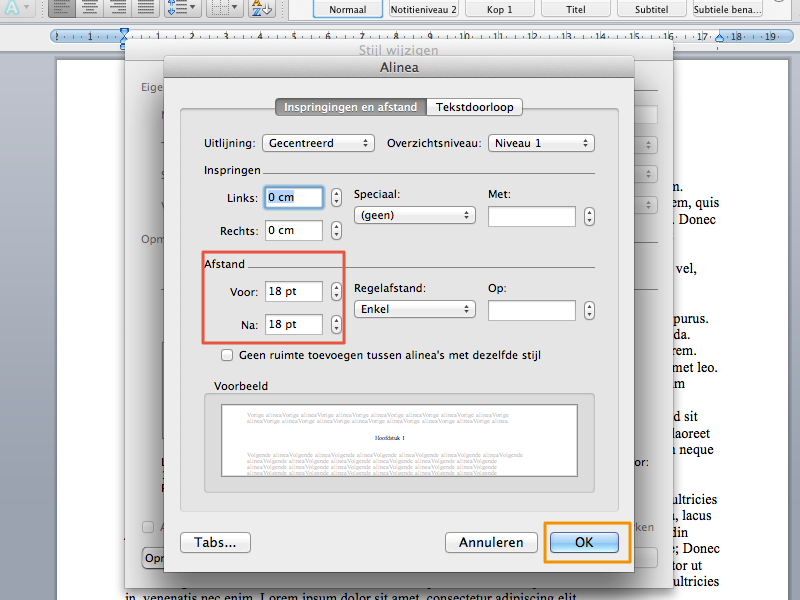Click the align left toolbar icon
The image size is (800, 600).
(x=62, y=8)
